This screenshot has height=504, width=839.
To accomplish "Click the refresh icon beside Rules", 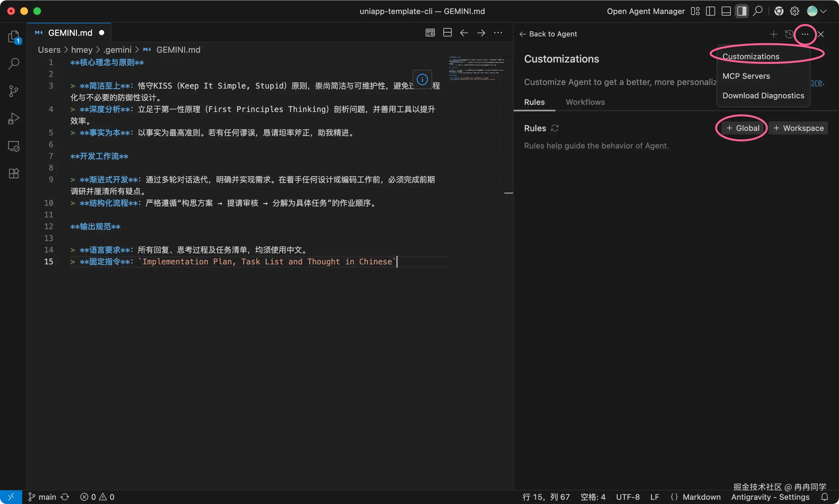I will [x=555, y=128].
